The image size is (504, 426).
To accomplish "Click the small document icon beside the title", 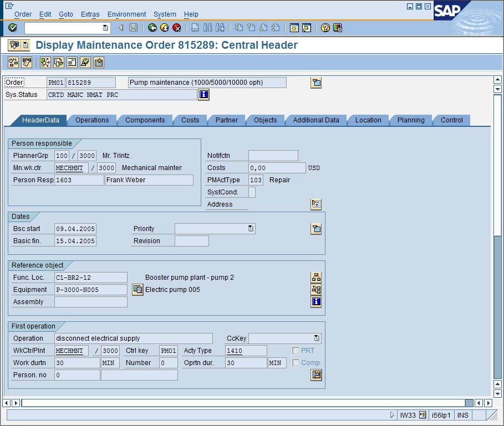I will click(x=26, y=45).
